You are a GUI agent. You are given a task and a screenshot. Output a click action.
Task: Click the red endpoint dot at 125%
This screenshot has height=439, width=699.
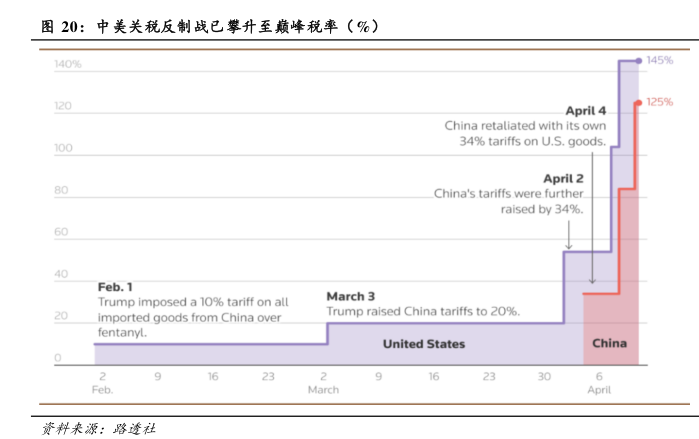638,102
